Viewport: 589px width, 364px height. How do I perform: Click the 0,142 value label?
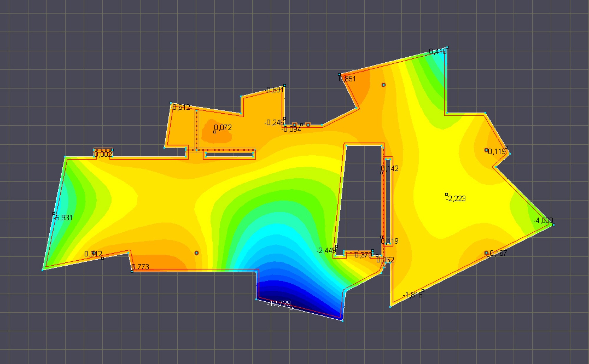(x=390, y=168)
